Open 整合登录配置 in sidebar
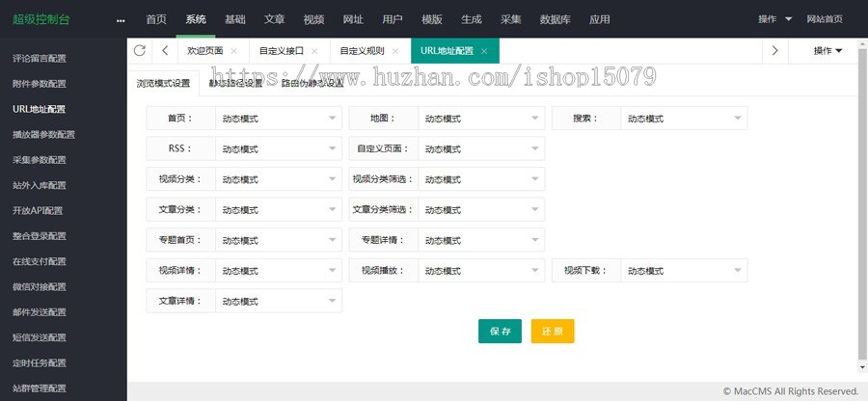Screen dimensions: 868x401 pyautogui.click(x=40, y=236)
